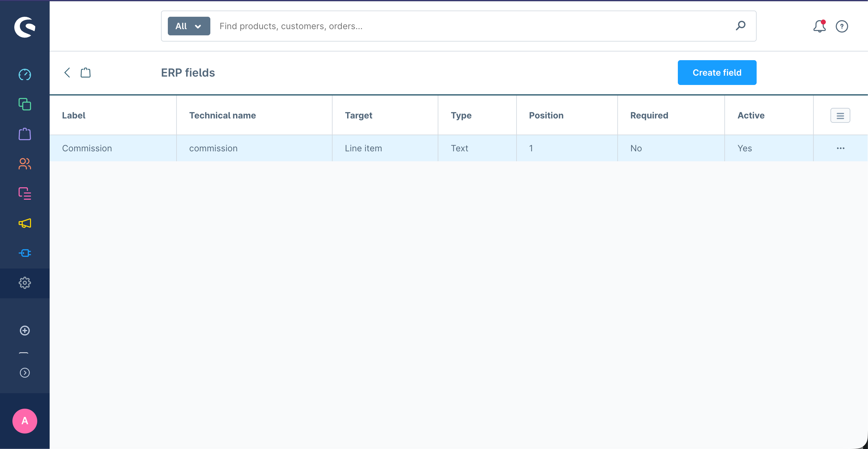Image resolution: width=868 pixels, height=449 pixels.
Task: Click the magnifier search icon
Action: [x=740, y=26]
